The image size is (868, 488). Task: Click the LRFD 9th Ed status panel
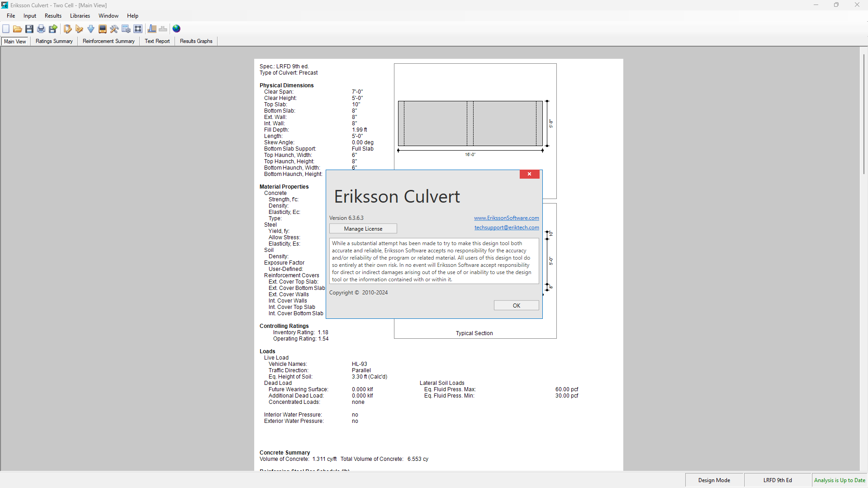pos(778,480)
